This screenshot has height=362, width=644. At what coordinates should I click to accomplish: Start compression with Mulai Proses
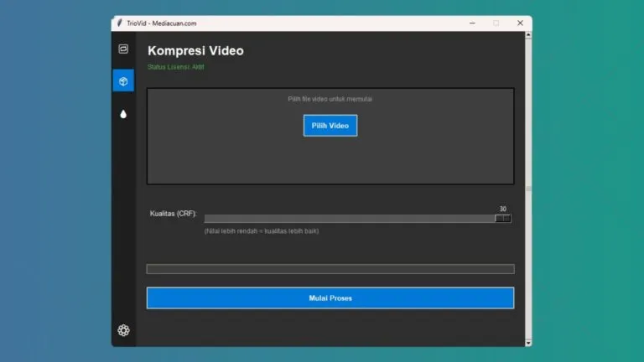pos(330,297)
